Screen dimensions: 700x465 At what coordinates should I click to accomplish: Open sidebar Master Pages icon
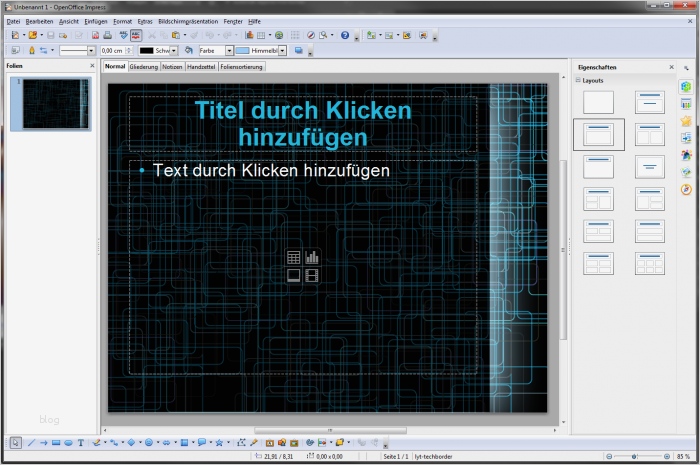686,104
